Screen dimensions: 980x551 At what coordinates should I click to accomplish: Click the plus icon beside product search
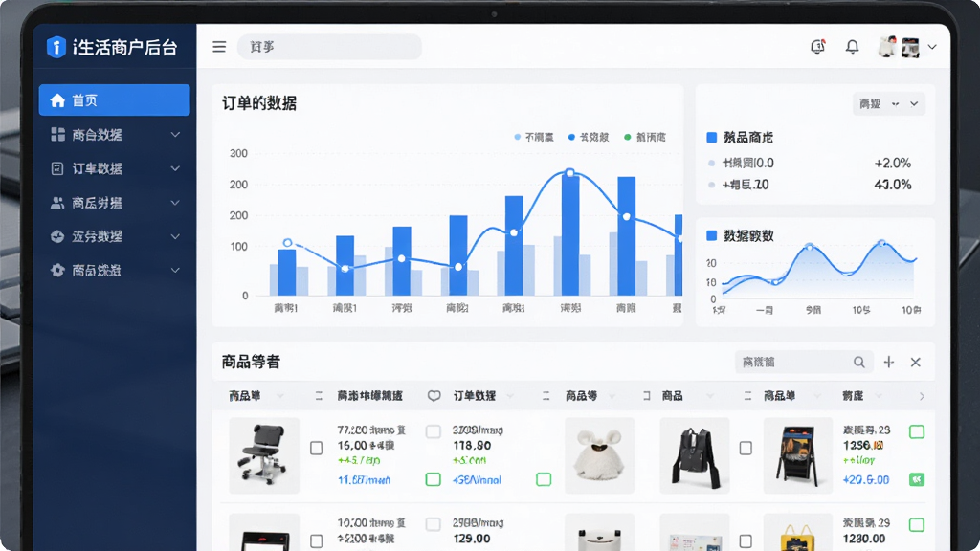889,362
